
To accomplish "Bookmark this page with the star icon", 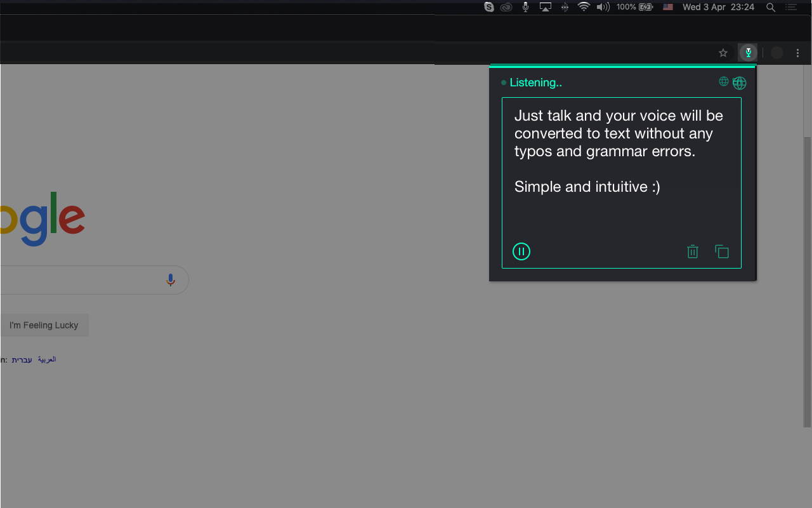I will (723, 53).
